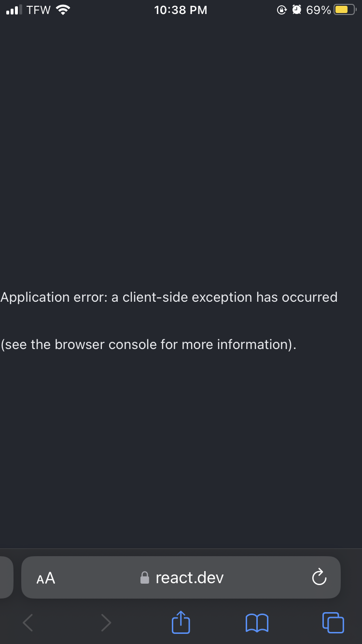Tap the orientation lock status icon
The height and width of the screenshot is (644, 362).
(x=282, y=10)
